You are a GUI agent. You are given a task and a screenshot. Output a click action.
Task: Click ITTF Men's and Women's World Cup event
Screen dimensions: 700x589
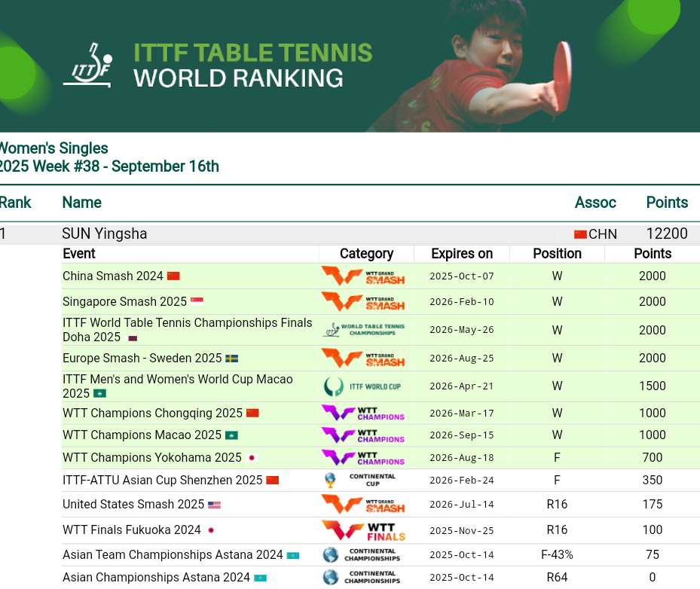point(178,386)
